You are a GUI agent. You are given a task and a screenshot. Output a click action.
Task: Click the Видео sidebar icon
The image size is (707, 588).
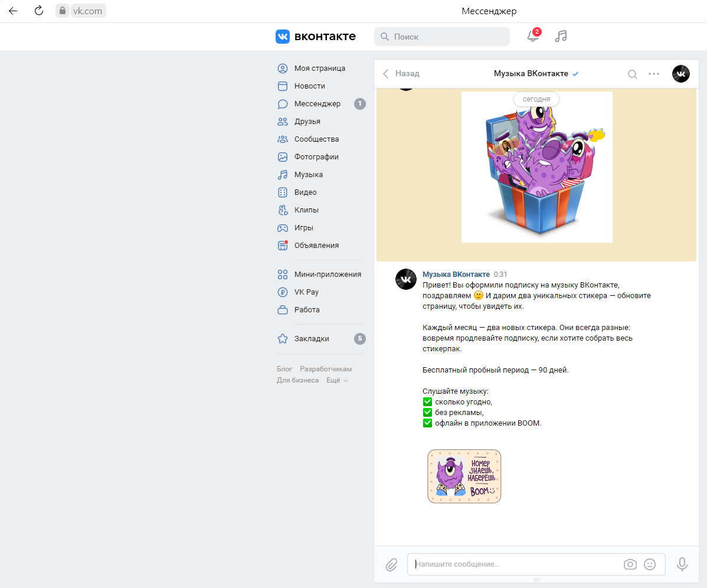pyautogui.click(x=283, y=192)
